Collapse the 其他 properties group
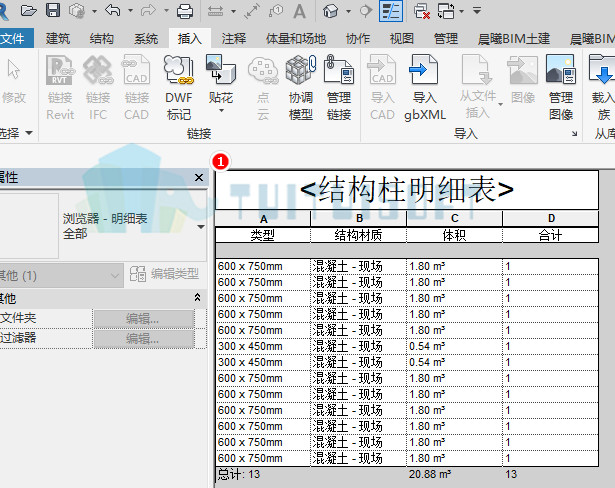Screen dimensions: 615x488 point(197,298)
